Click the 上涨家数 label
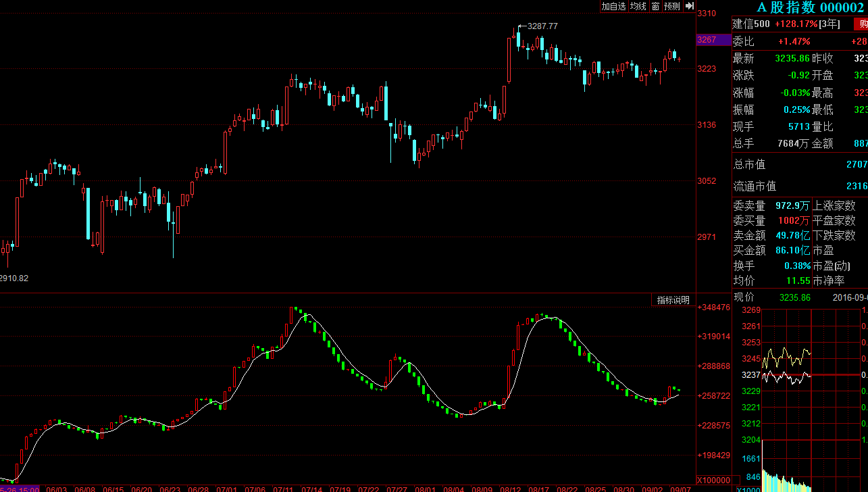Screen dimensions: 868x492 834,205
